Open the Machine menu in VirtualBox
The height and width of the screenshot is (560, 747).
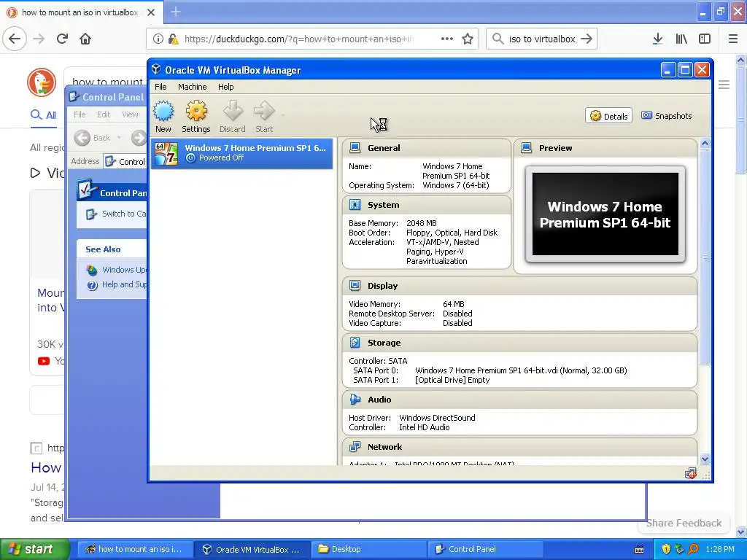coord(192,87)
